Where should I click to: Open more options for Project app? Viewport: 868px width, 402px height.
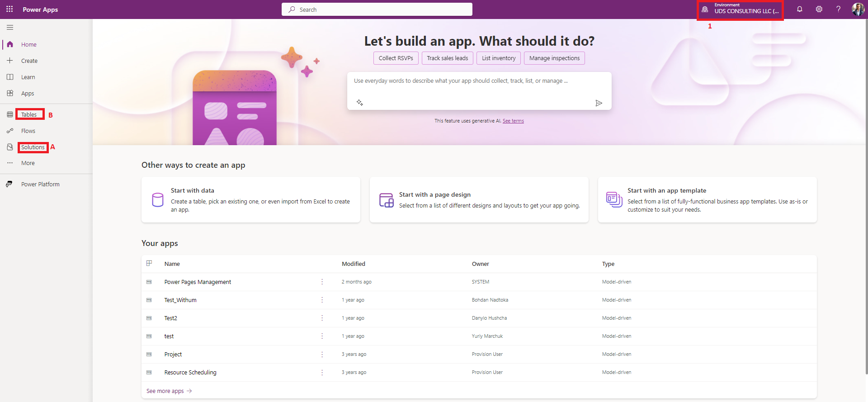coord(322,354)
